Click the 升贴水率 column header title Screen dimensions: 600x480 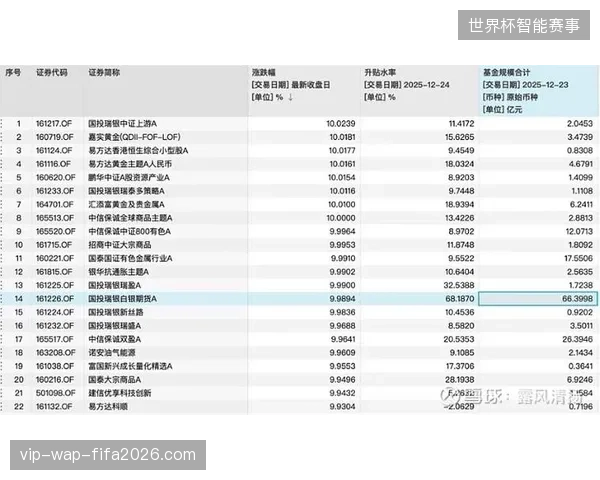380,72
